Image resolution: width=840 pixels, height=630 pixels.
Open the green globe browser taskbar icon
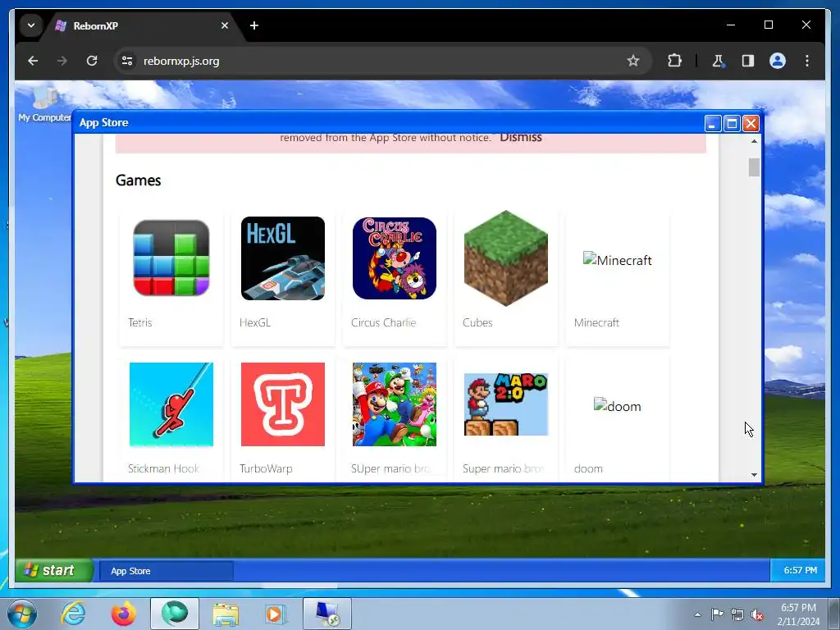coord(175,614)
